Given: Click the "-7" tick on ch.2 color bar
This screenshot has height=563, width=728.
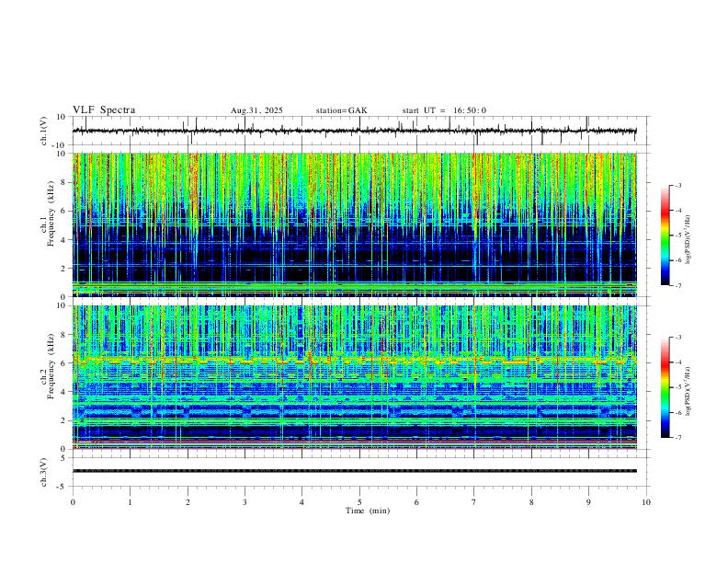Looking at the screenshot, I should (677, 437).
